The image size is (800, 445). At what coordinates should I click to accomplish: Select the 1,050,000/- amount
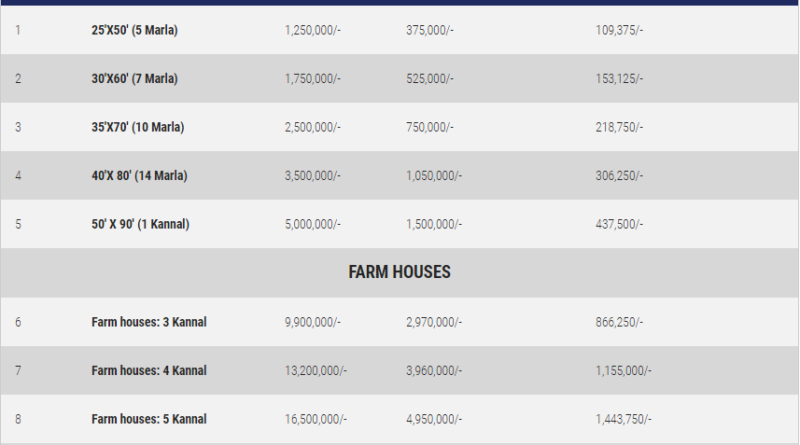click(x=434, y=176)
